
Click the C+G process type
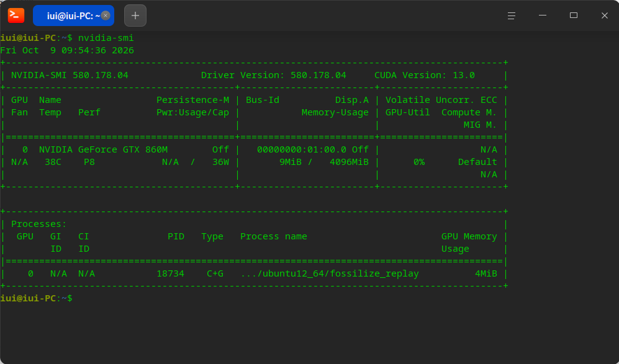(215, 273)
